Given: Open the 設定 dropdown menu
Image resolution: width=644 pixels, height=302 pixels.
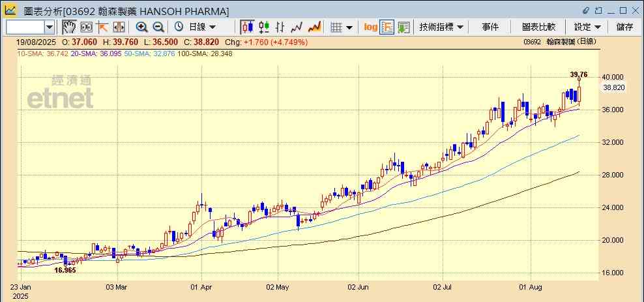Looking at the screenshot, I should (587, 27).
